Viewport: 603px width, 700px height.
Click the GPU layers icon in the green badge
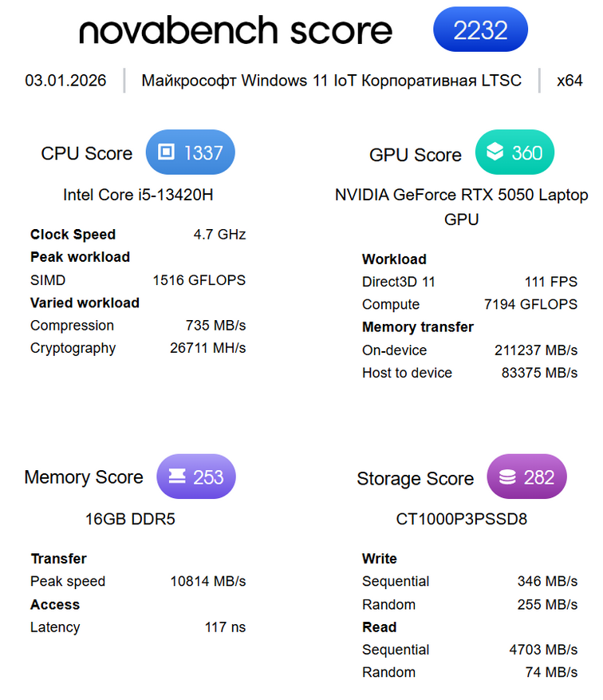click(x=495, y=152)
